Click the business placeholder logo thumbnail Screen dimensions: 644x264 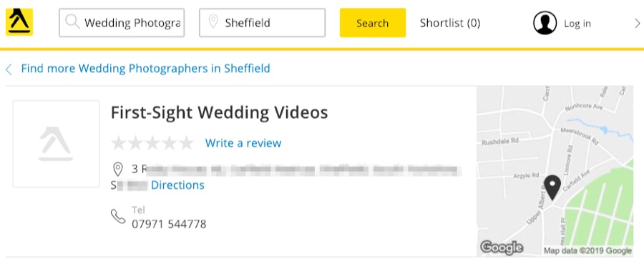pos(57,144)
